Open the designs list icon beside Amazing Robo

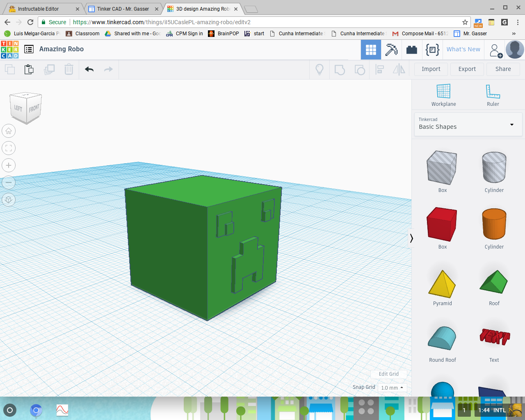pos(29,49)
